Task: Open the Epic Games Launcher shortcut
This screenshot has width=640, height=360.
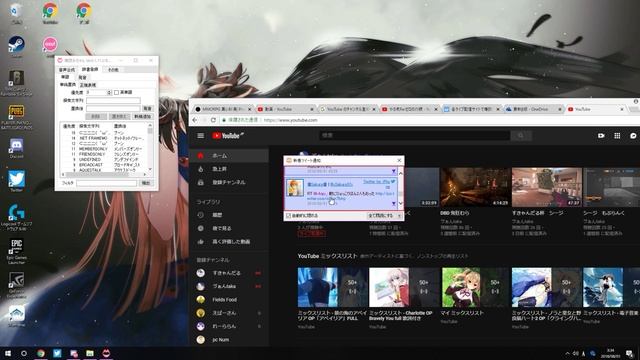Action: (x=16, y=250)
